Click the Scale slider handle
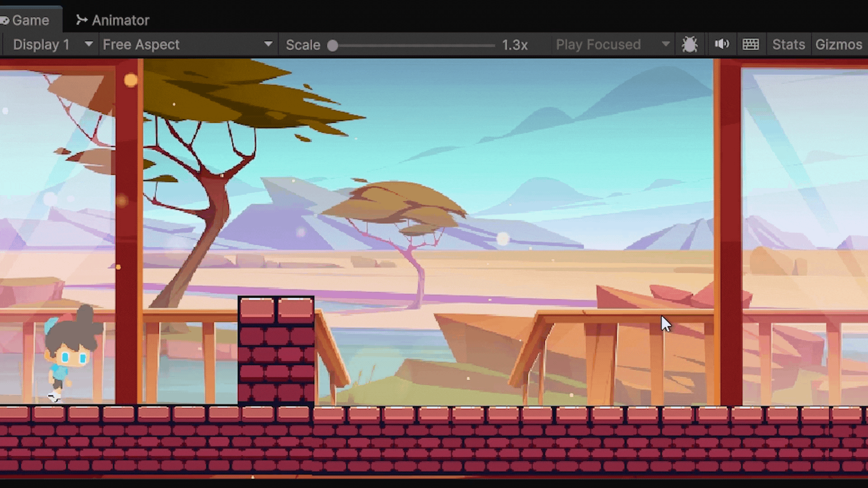The width and height of the screenshot is (868, 488). (333, 45)
